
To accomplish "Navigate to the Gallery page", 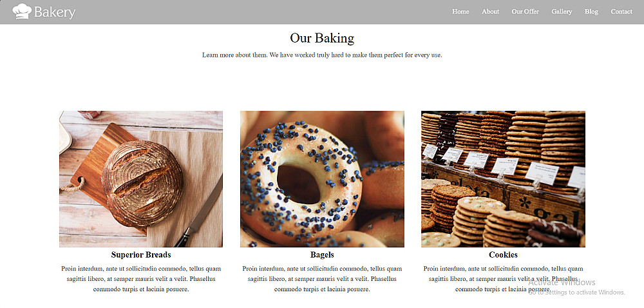I will click(562, 12).
